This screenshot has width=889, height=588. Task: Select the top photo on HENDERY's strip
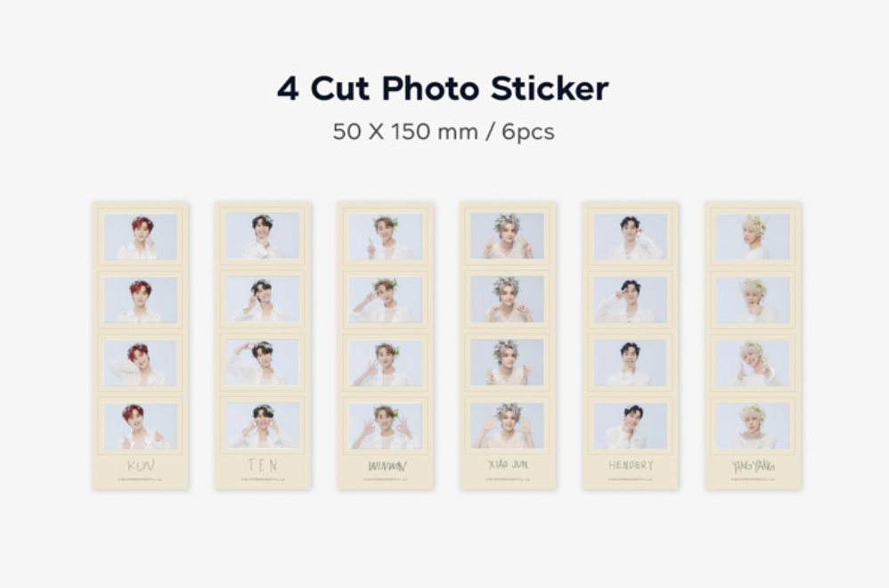point(631,236)
